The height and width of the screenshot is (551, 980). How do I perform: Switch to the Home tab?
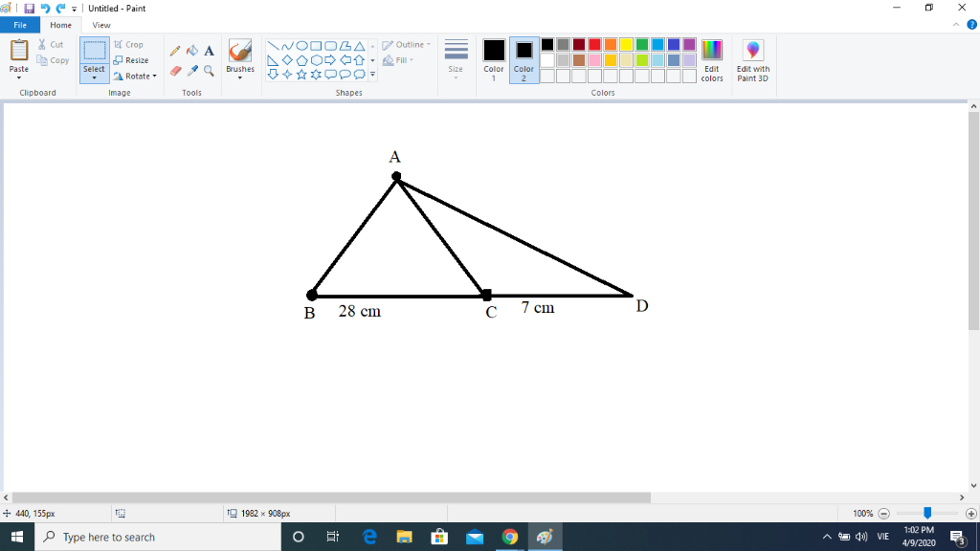(60, 25)
